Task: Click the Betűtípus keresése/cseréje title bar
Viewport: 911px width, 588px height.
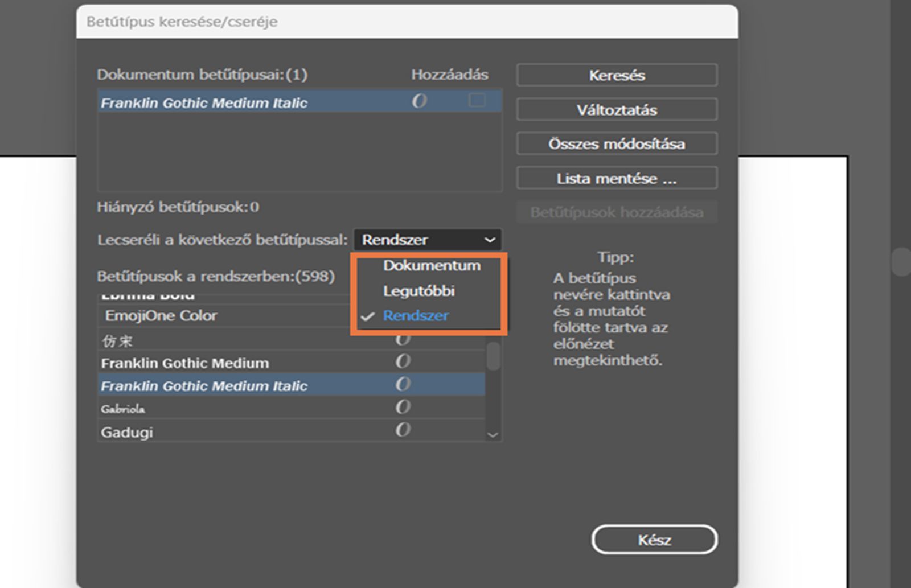Action: click(x=407, y=22)
